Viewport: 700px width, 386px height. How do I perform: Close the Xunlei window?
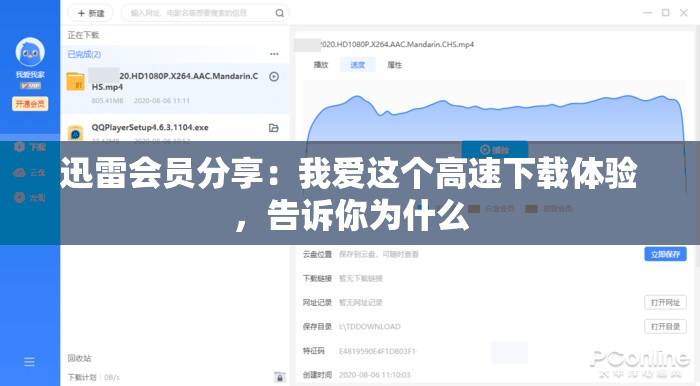(x=683, y=12)
